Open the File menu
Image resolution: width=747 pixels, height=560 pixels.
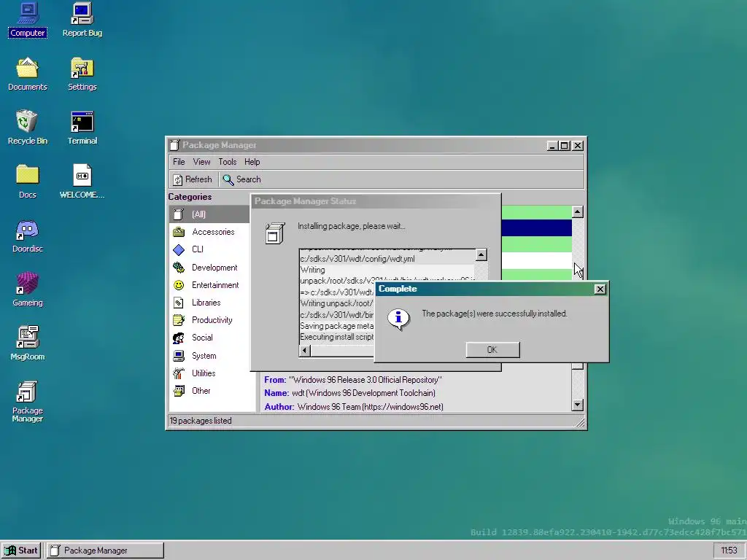179,162
